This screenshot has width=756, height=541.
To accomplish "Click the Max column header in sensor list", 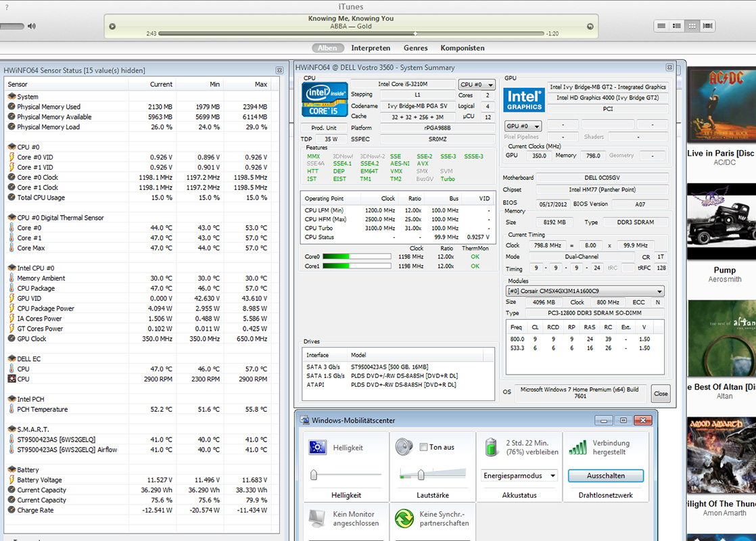I will pos(247,84).
